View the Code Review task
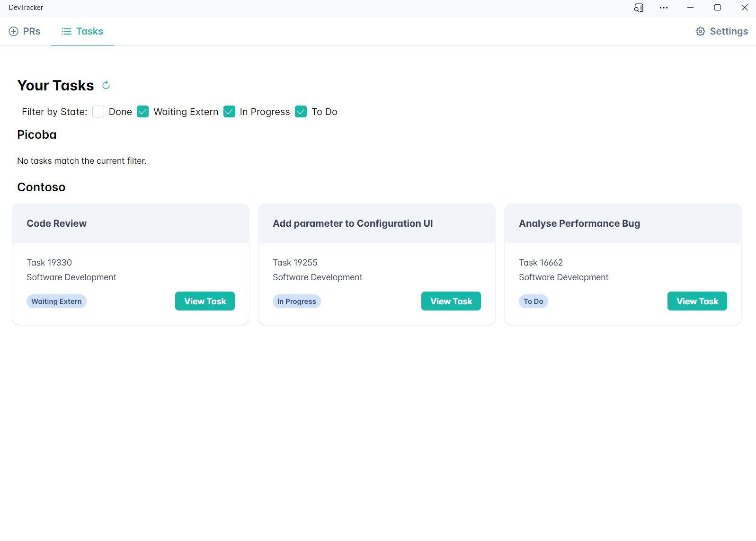The width and height of the screenshot is (756, 541). [205, 301]
